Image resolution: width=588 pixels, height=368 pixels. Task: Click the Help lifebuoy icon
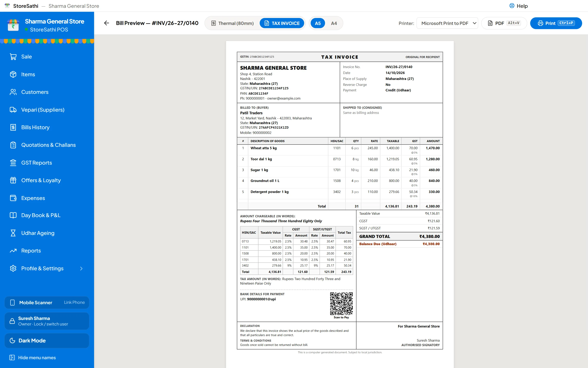pyautogui.click(x=512, y=6)
